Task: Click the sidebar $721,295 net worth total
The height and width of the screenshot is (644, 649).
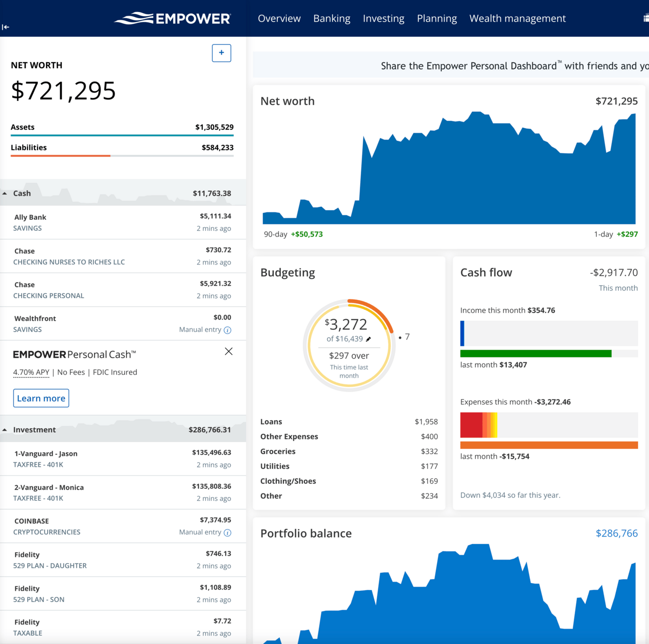Action: click(x=63, y=91)
